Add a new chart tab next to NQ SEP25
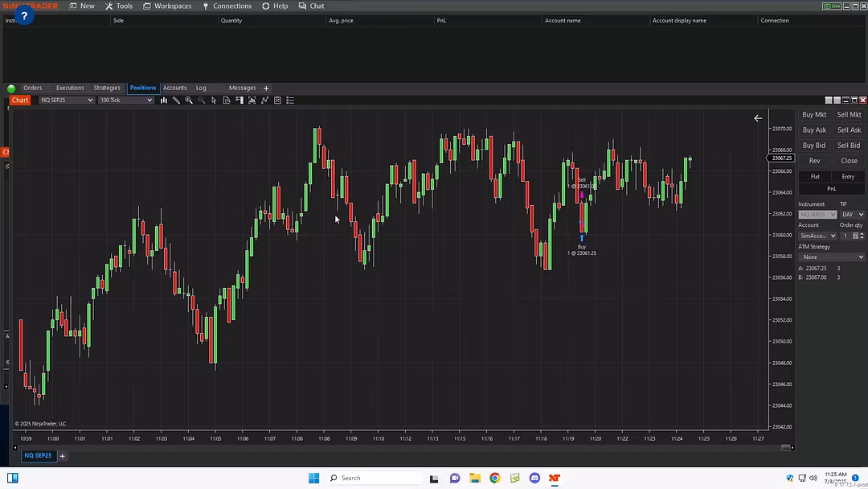Viewport: 868px width, 489px height. [x=63, y=456]
